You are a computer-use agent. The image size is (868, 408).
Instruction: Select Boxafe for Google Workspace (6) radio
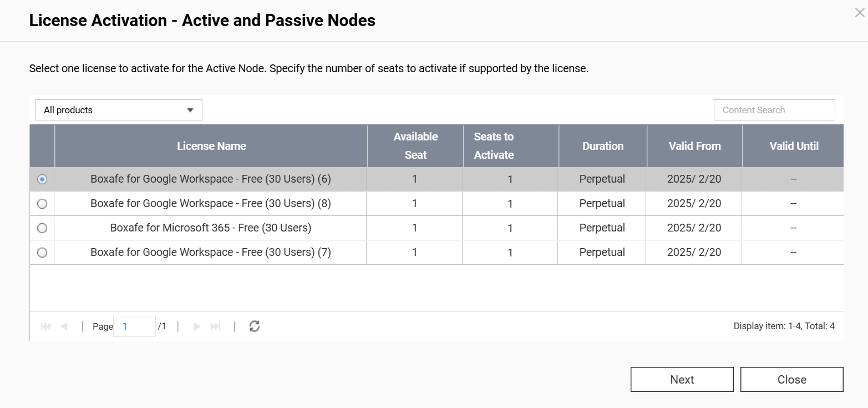click(x=42, y=179)
